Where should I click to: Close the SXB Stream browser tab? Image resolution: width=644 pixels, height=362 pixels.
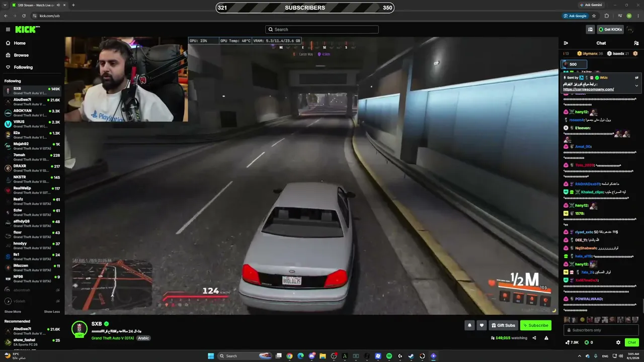65,5
